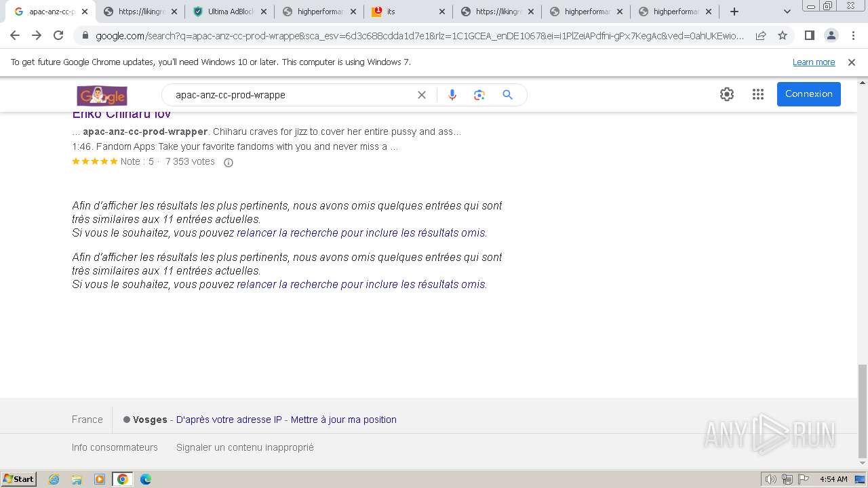This screenshot has width=868, height=488.
Task: Click the Google doodle logo
Action: [102, 96]
